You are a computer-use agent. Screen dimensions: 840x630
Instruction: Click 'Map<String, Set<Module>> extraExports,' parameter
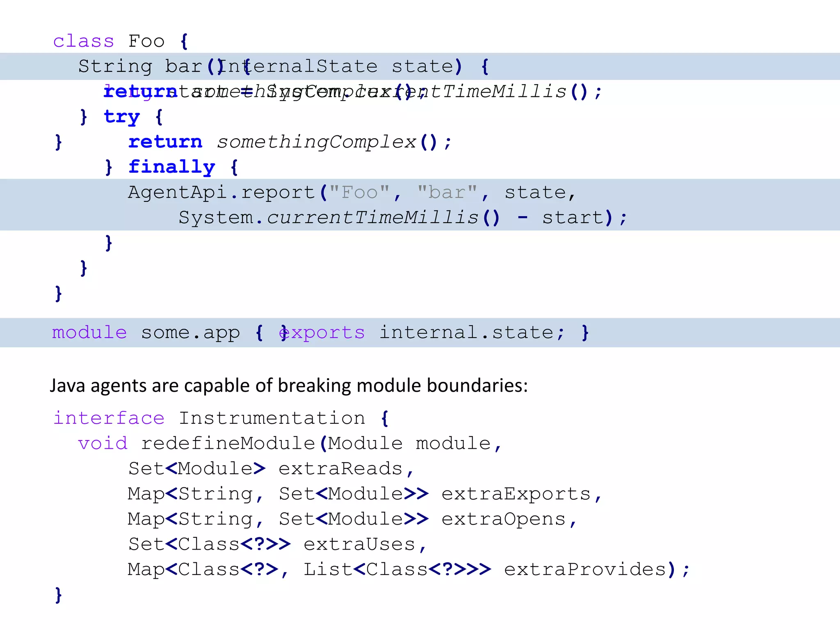tap(365, 494)
